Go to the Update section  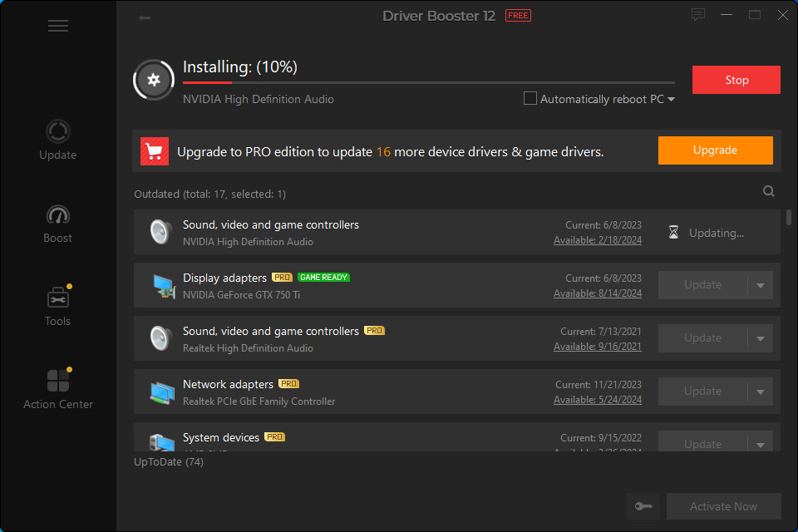tap(57, 140)
